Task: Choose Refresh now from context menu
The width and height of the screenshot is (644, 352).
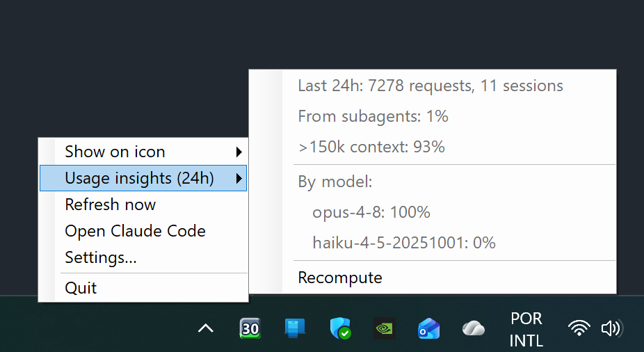Action: (143, 205)
